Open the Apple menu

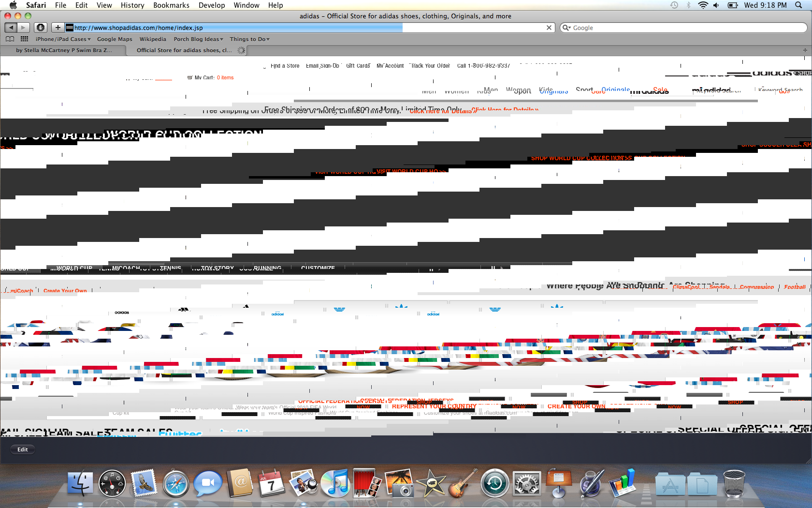coord(13,5)
